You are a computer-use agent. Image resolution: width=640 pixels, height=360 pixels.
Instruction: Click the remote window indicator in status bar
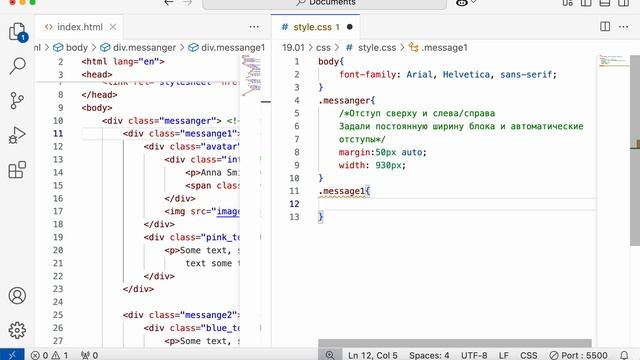12,355
